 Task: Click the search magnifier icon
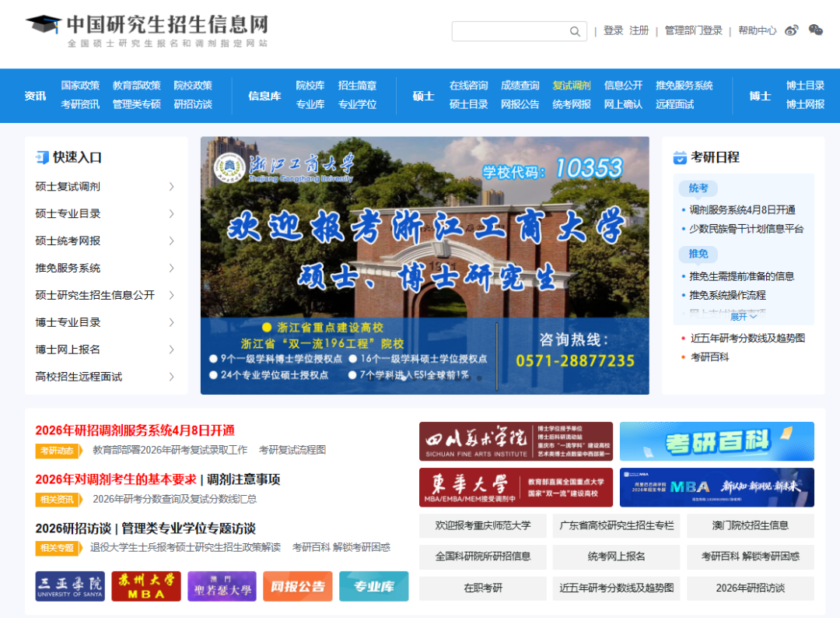coord(575,31)
